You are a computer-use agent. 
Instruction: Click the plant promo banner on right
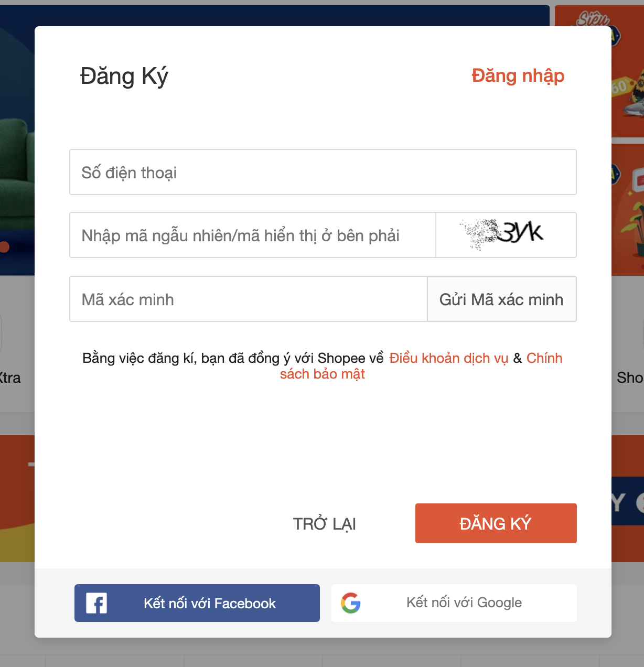point(627,210)
